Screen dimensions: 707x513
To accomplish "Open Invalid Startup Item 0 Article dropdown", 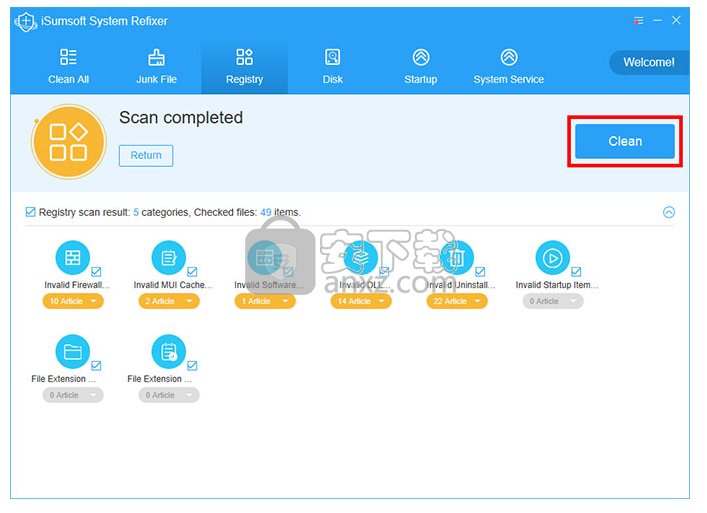I will pyautogui.click(x=553, y=301).
